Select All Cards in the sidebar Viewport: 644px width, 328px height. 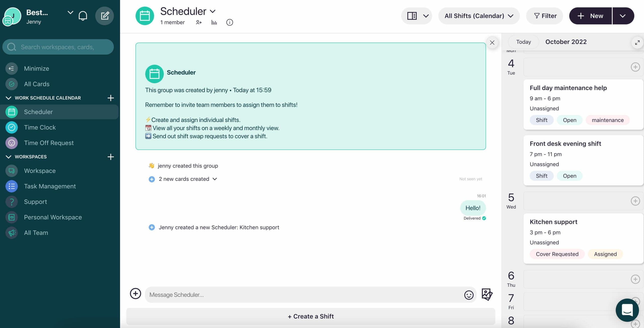point(37,84)
